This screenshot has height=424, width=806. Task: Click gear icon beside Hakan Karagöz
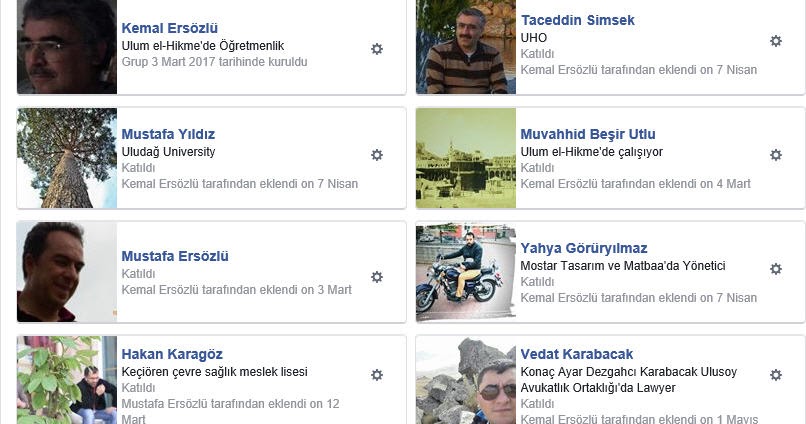377,375
